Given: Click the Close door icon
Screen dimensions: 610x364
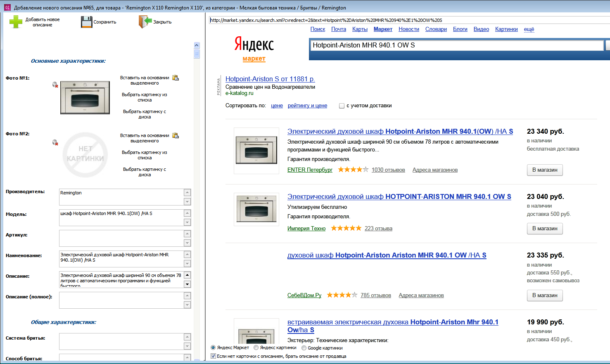Looking at the screenshot, I should coord(145,22).
